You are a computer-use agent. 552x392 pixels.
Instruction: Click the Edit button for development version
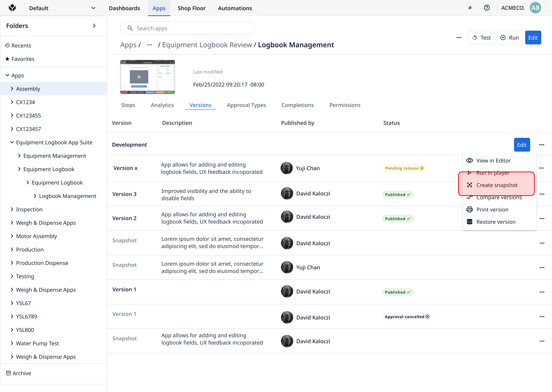point(522,144)
